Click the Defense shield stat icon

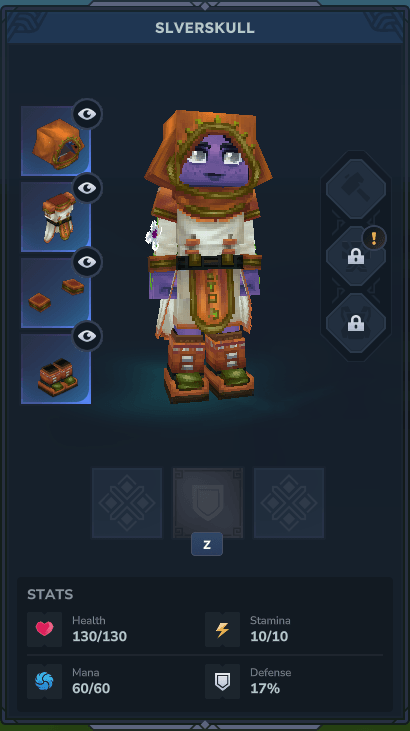point(222,682)
